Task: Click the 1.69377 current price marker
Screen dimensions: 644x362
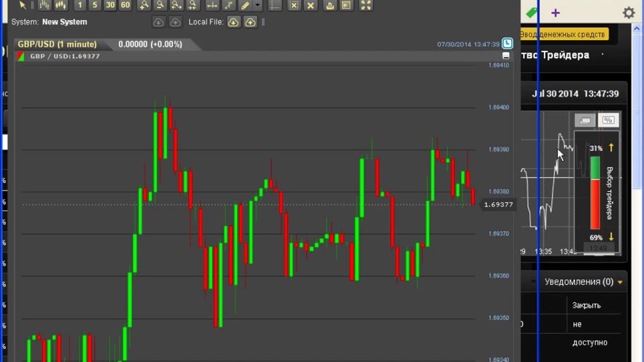Action: tap(499, 204)
